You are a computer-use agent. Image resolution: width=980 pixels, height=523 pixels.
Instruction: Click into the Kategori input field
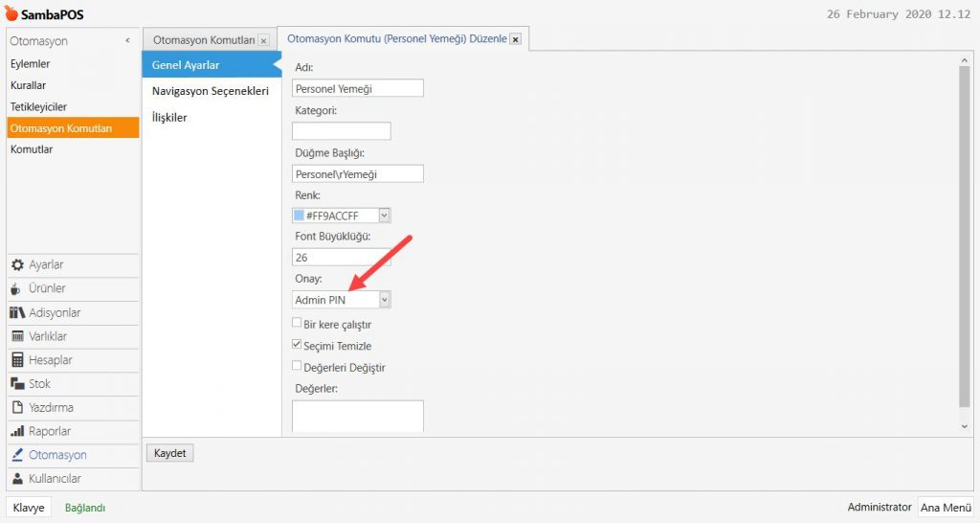click(341, 131)
